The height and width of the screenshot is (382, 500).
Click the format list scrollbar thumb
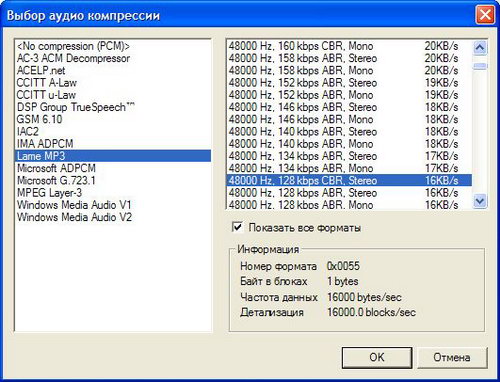coord(480,66)
